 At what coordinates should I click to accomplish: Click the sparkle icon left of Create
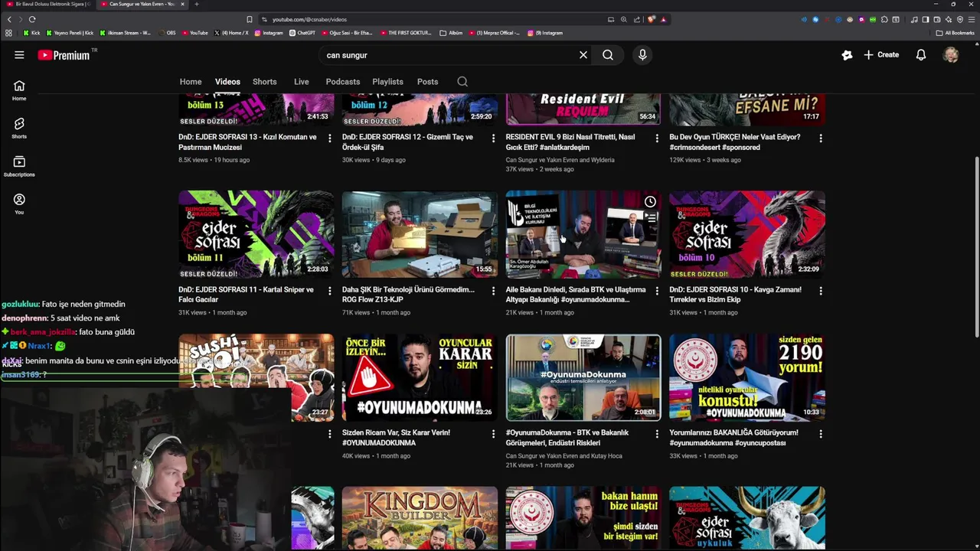847,55
